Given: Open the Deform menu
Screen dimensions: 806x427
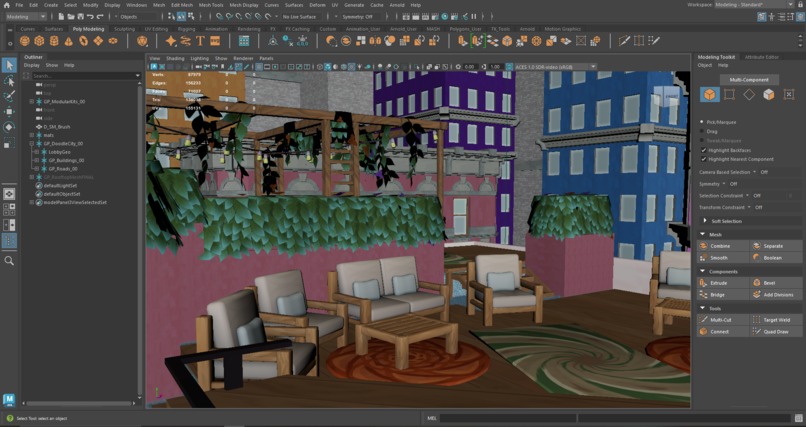Looking at the screenshot, I should [x=317, y=5].
